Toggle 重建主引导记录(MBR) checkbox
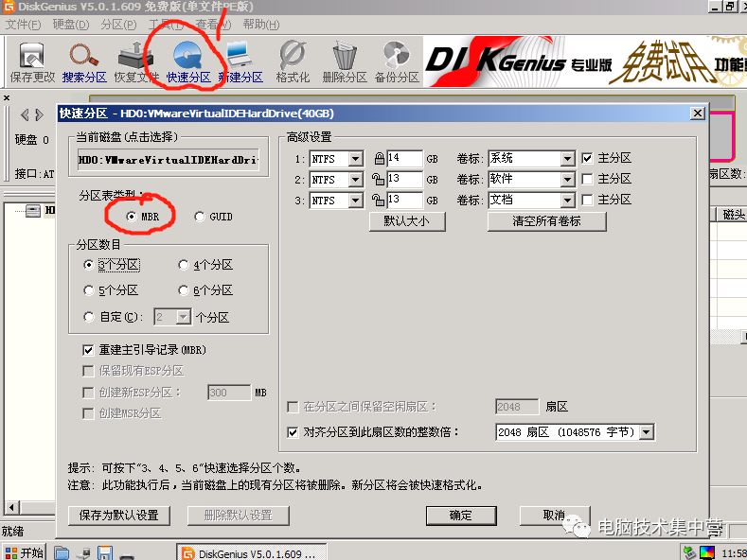 pos(144,350)
